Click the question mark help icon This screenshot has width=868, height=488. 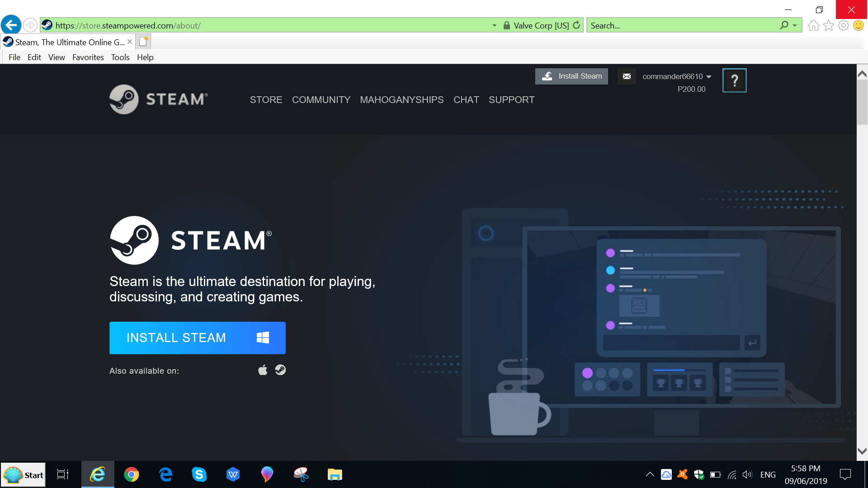734,80
